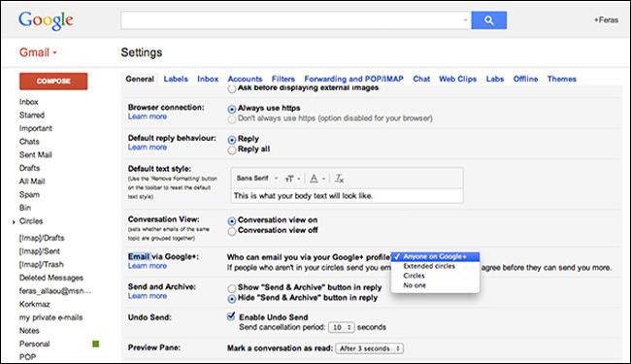The height and width of the screenshot is (364, 631).
Task: Click the COMPOSE button
Action: (53, 81)
